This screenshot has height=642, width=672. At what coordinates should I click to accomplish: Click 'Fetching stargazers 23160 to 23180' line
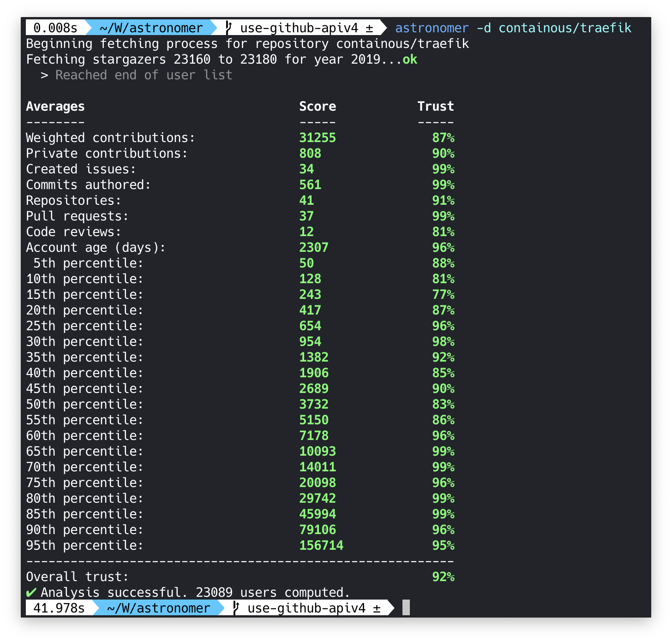click(222, 59)
